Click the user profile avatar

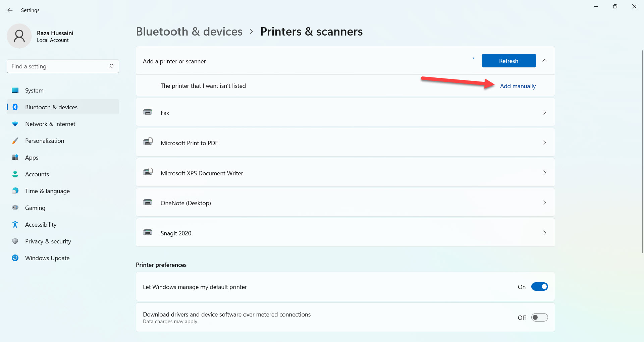[x=19, y=36]
